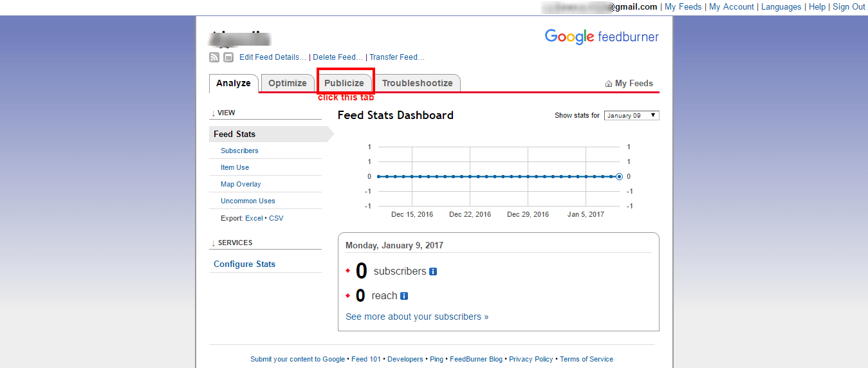Open My Feeds in top navigation
868x368 pixels.
(683, 7)
